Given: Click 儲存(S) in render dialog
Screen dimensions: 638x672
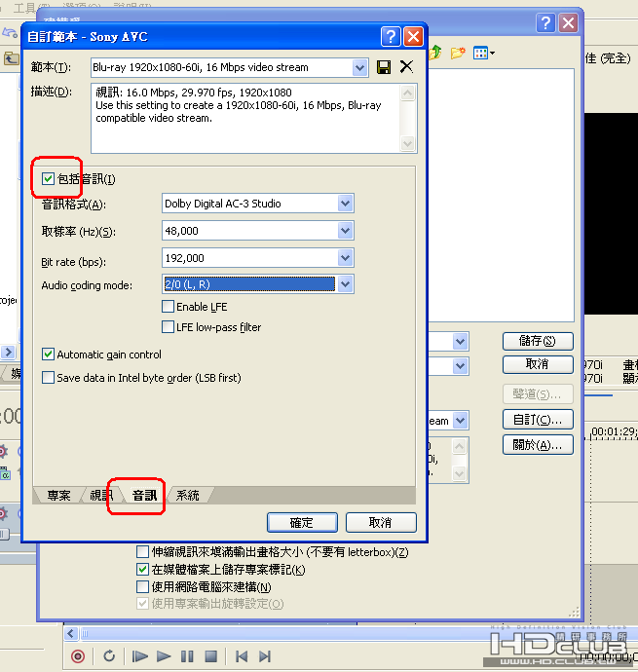Looking at the screenshot, I should [x=538, y=341].
